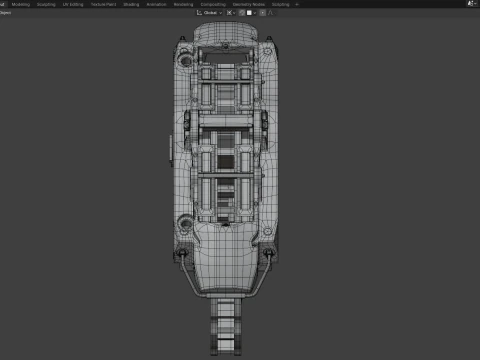Select the wireframe model in viewport

coord(226,187)
